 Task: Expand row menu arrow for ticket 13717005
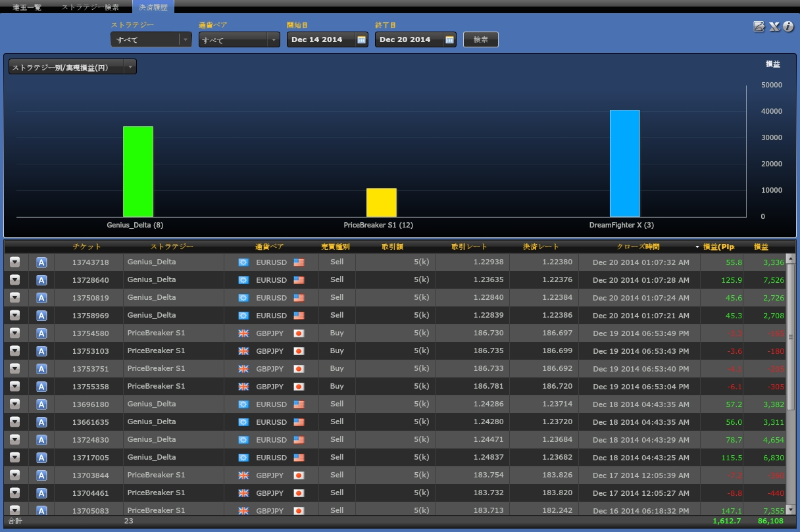pos(14,458)
